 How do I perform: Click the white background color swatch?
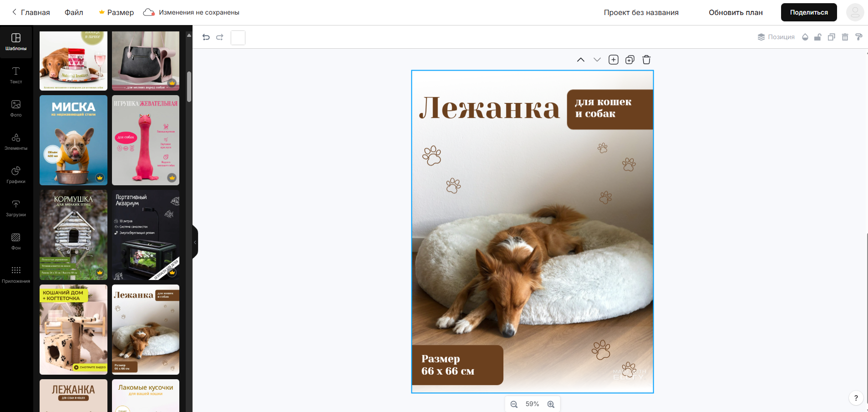pyautogui.click(x=238, y=38)
